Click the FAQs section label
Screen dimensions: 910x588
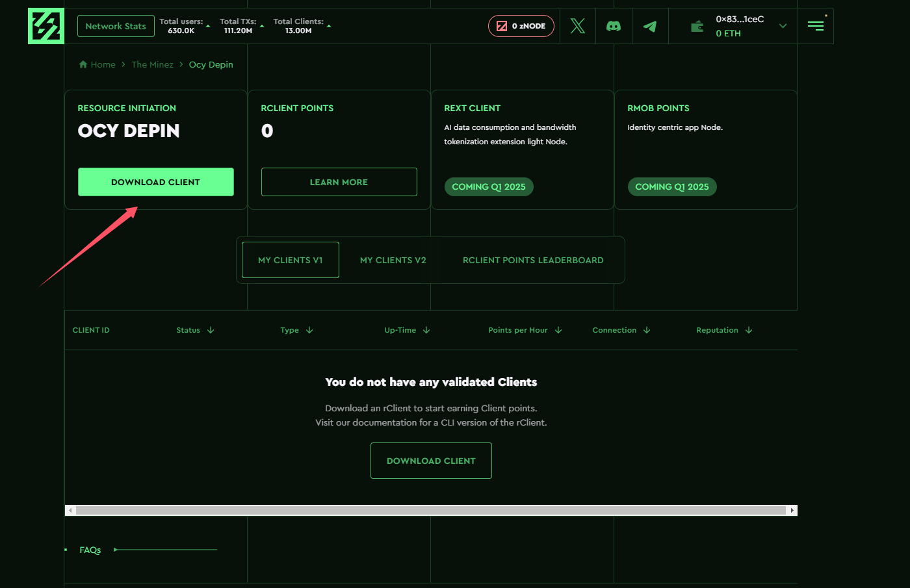click(90, 550)
